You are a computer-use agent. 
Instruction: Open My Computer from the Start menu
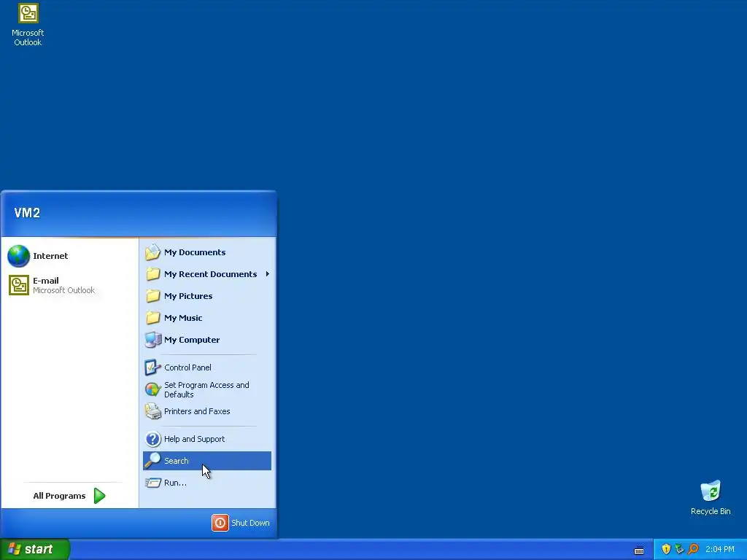[207, 340]
